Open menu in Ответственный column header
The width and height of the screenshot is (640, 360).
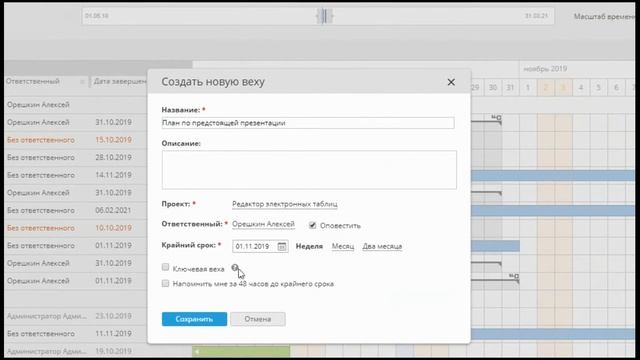point(82,82)
